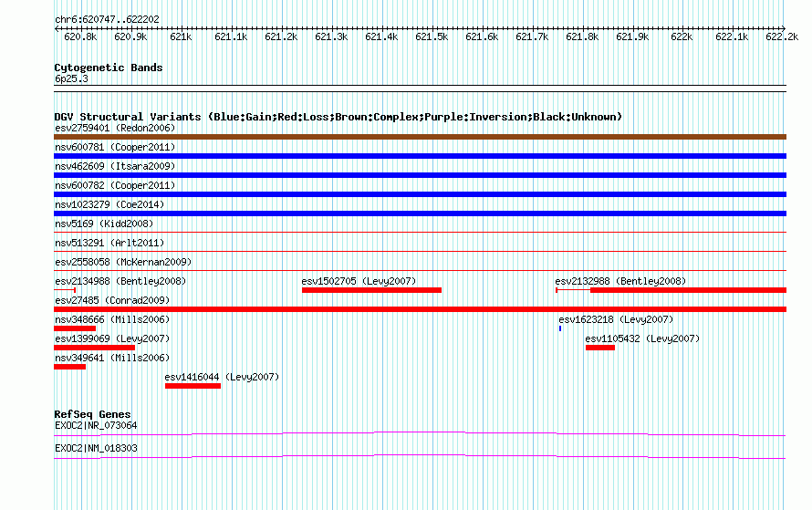Screen dimensions: 812x510
Task: Click the left arrowhead of the ruler
Action: [57, 28]
